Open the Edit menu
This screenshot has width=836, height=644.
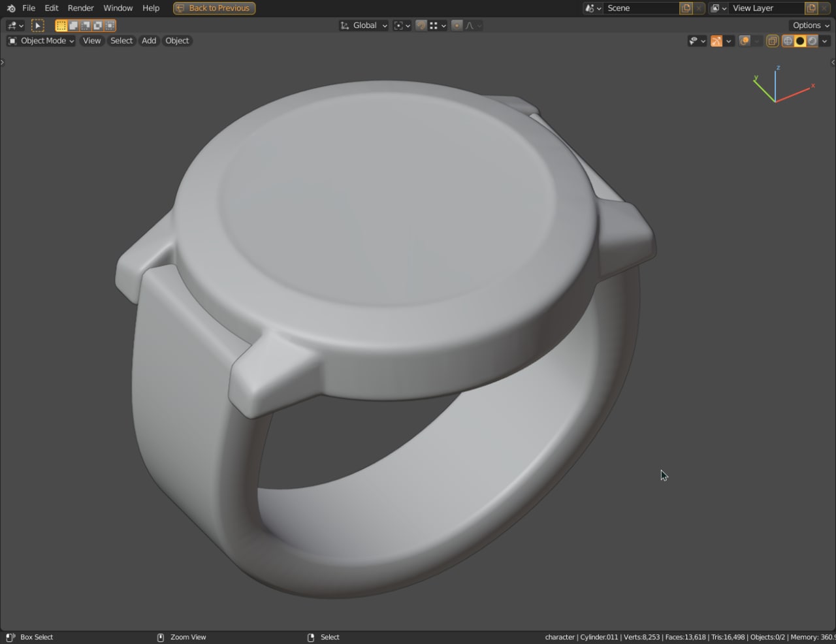pos(52,8)
